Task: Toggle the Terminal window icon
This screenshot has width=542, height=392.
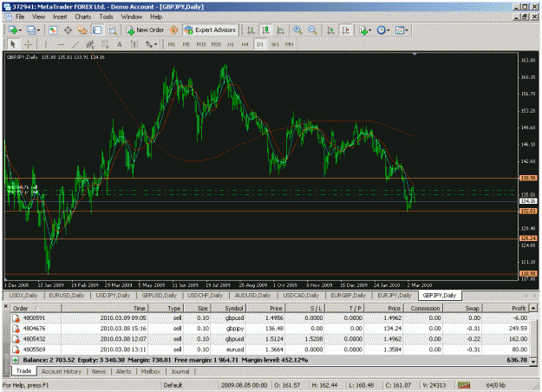Action: tap(97, 30)
